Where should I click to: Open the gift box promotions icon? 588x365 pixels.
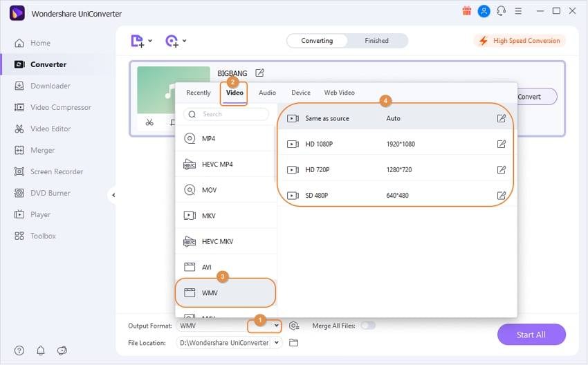pyautogui.click(x=466, y=11)
